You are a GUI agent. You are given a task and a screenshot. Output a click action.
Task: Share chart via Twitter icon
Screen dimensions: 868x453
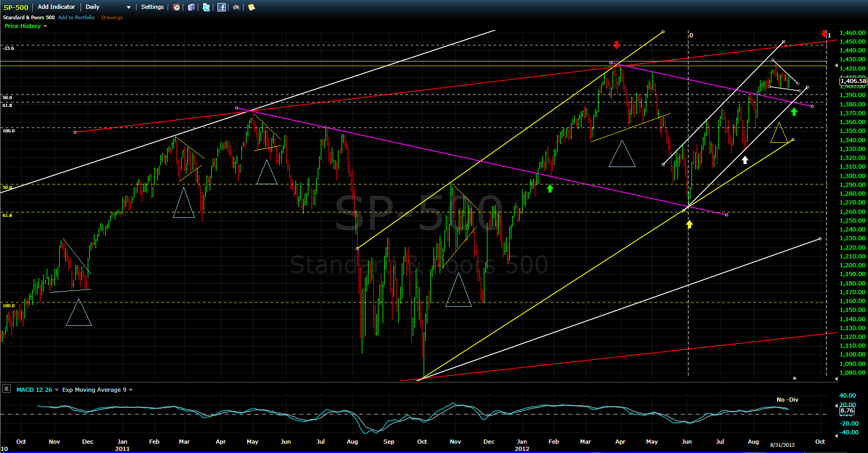[207, 7]
